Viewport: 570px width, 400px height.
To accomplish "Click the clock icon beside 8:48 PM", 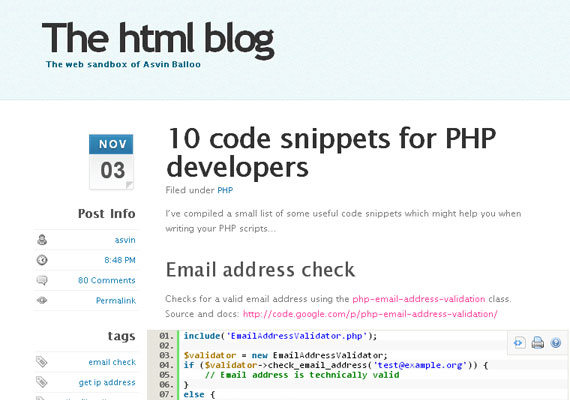I will [x=42, y=260].
